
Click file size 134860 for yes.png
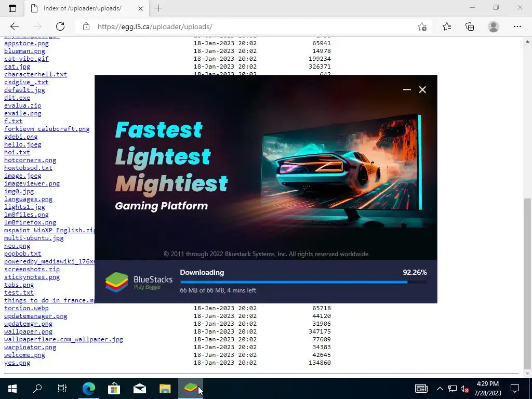[320, 363]
